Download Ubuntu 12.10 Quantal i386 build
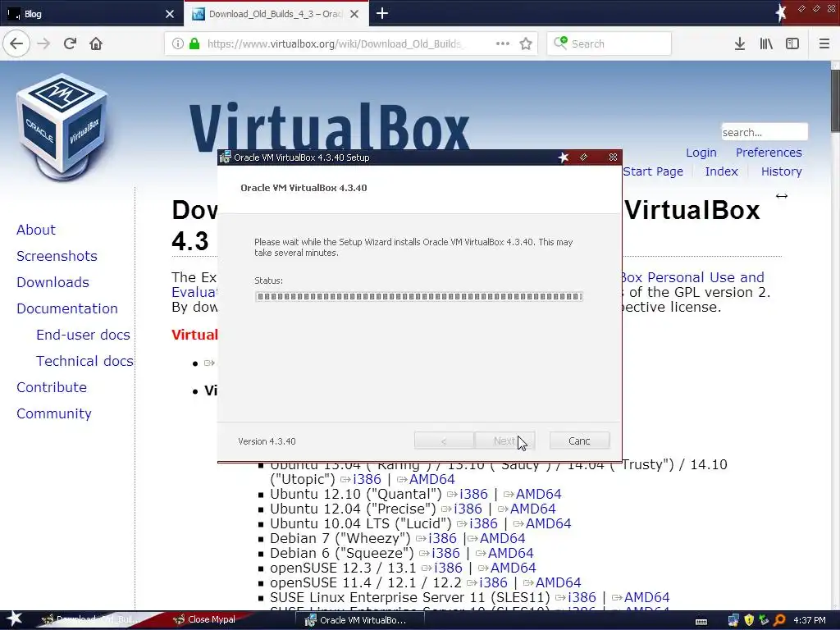This screenshot has height=630, width=840. pyautogui.click(x=473, y=494)
